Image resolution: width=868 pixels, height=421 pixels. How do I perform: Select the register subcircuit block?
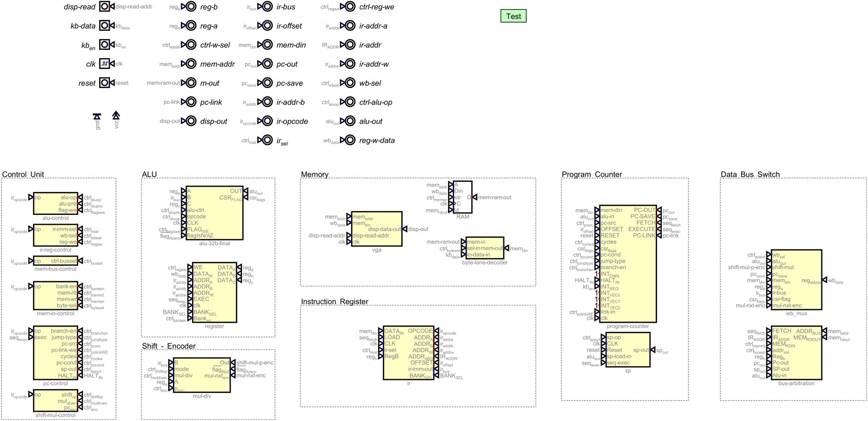coord(214,293)
